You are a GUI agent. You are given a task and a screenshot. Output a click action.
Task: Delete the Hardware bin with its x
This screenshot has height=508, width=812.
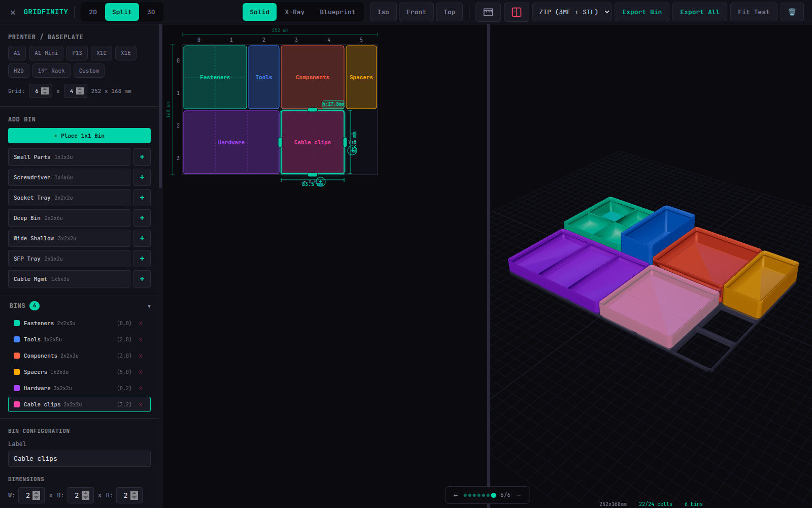[141, 388]
